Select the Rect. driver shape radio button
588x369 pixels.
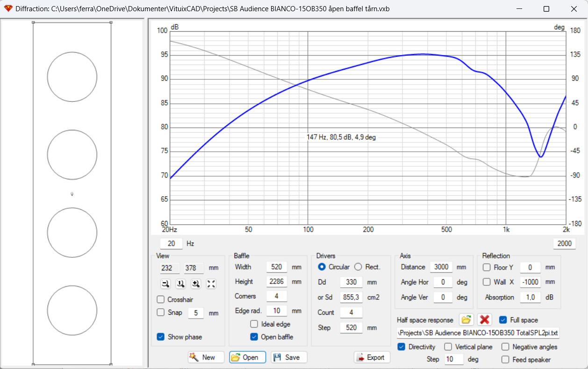coord(358,267)
